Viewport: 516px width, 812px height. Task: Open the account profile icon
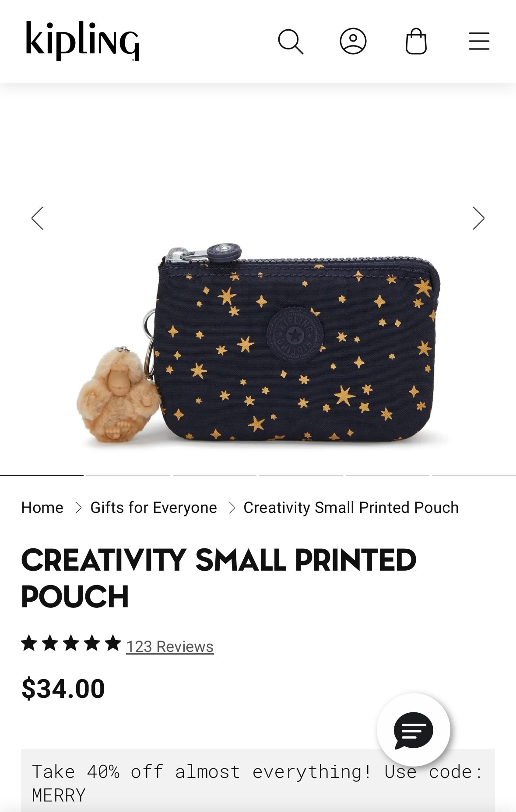pyautogui.click(x=353, y=42)
